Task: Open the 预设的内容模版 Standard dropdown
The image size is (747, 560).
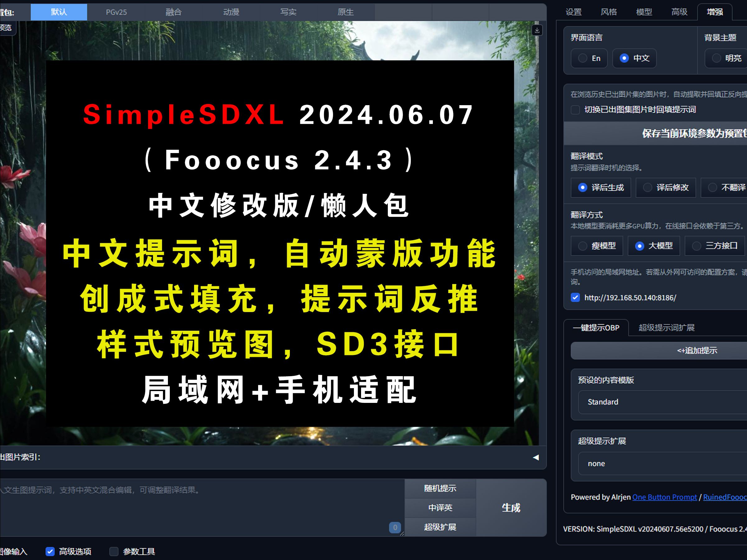Action: [663, 402]
